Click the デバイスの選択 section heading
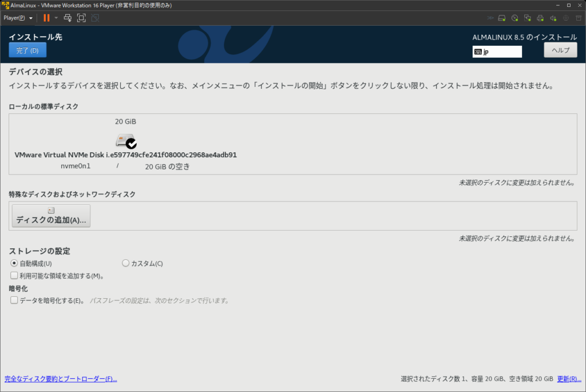This screenshot has height=392, width=586. tap(35, 72)
